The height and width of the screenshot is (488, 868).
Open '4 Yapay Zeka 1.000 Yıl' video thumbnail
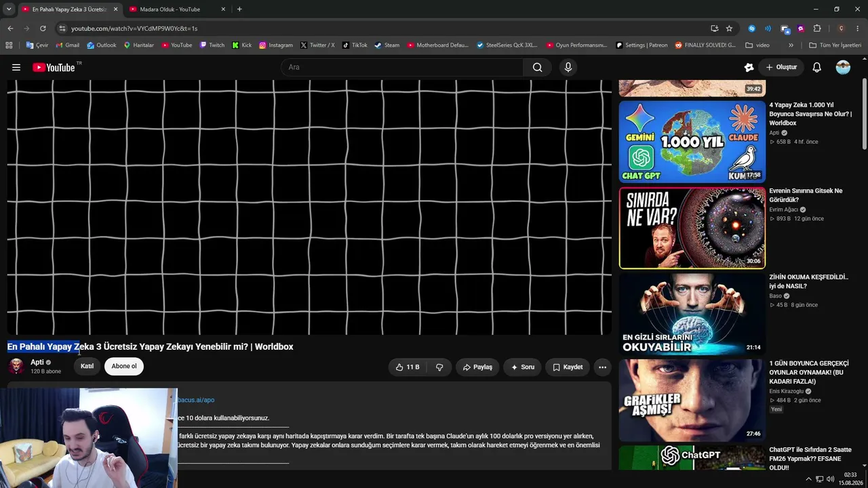click(692, 142)
